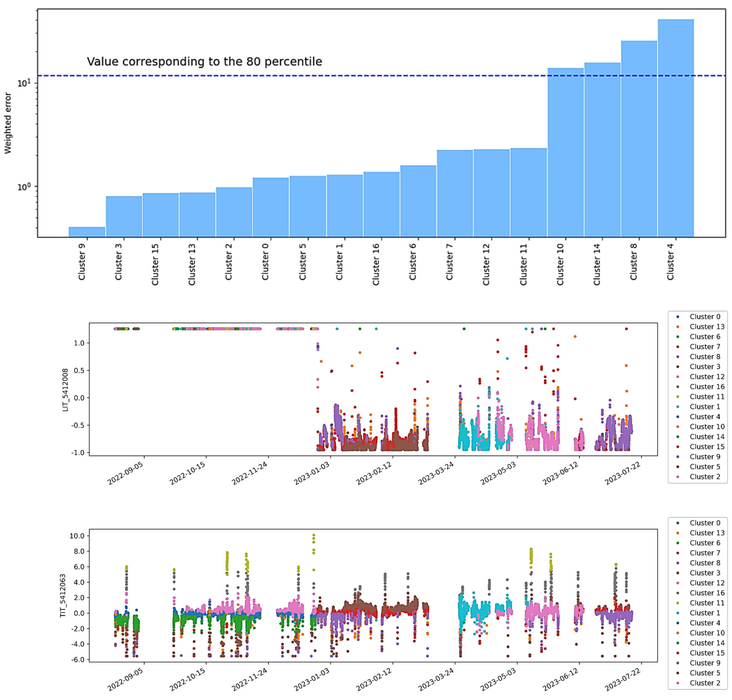Click Cluster 13 entry in LIT legend
This screenshot has height=700, width=732.
[707, 326]
